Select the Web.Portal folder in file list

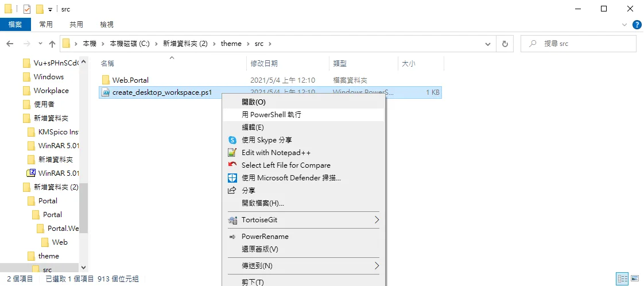click(x=130, y=80)
